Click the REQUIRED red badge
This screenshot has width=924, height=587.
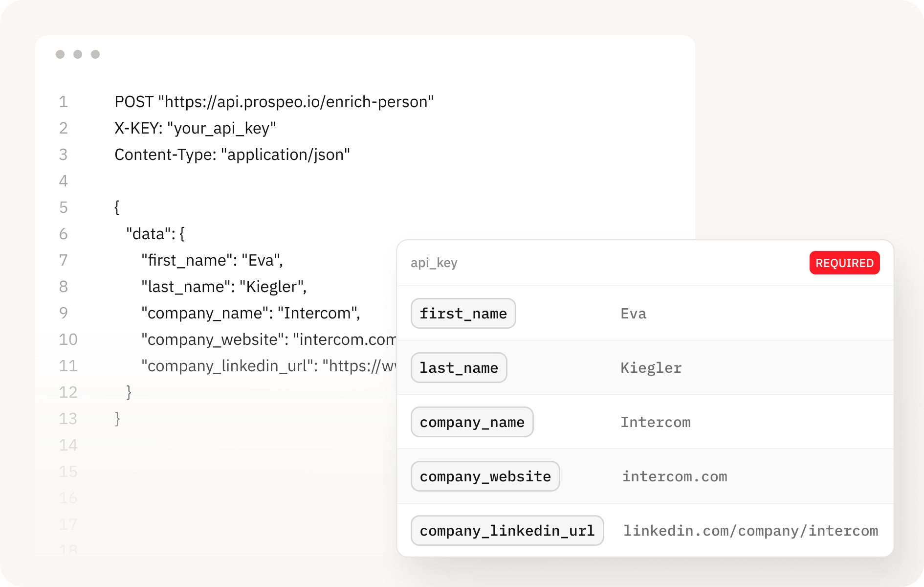[x=844, y=263]
